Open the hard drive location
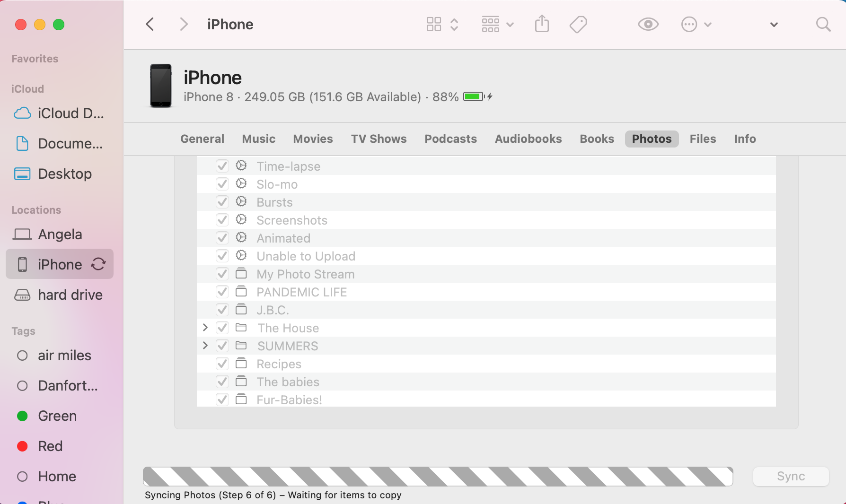846x504 pixels. tap(59, 295)
